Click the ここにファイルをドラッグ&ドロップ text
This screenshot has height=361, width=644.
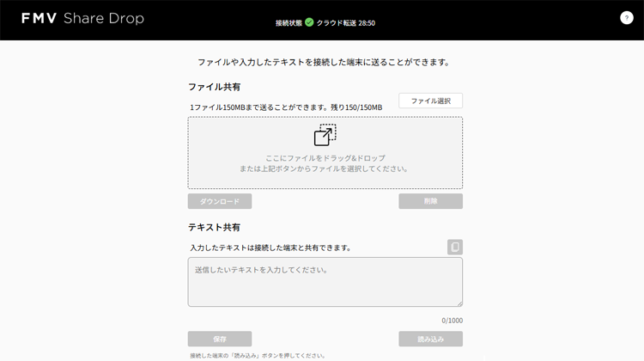[325, 158]
